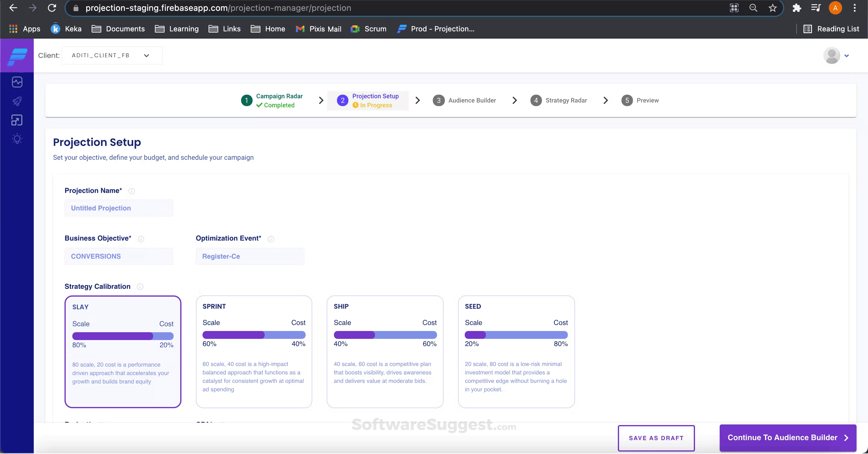Open the tab grid icon in address bar
868x454 pixels.
[734, 8]
